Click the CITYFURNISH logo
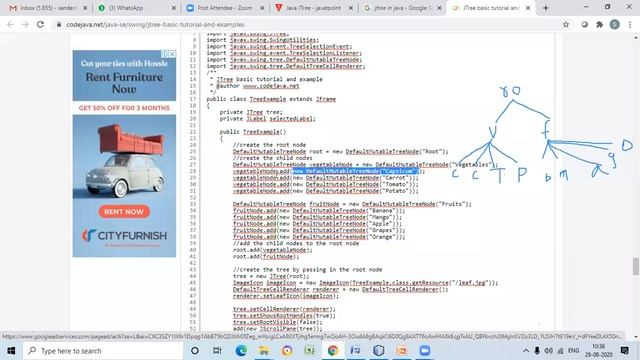 coord(124,236)
